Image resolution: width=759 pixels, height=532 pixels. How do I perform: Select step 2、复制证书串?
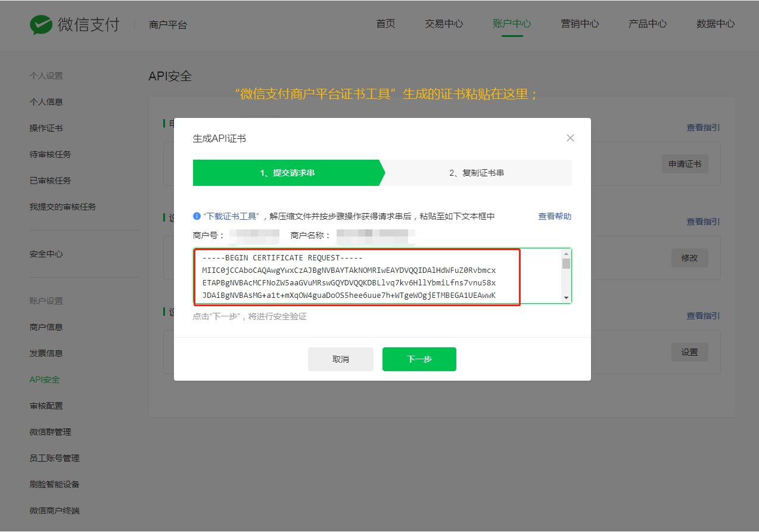pos(477,173)
